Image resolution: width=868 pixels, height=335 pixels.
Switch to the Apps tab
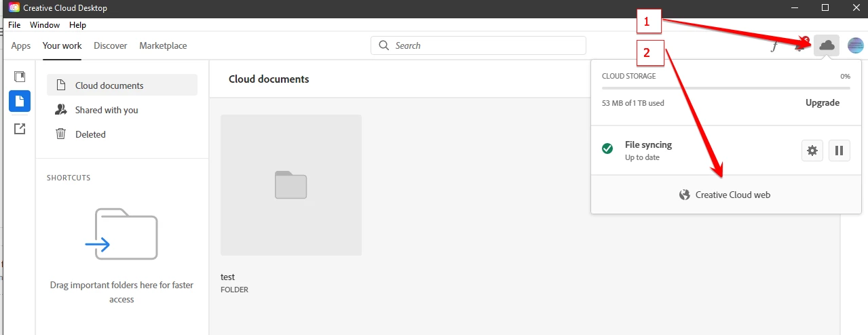pos(21,45)
